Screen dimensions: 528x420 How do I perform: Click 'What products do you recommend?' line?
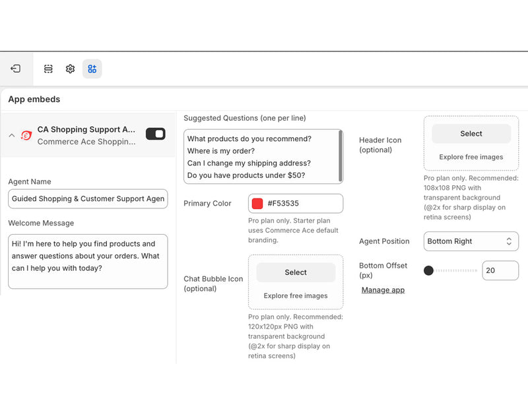coord(249,139)
